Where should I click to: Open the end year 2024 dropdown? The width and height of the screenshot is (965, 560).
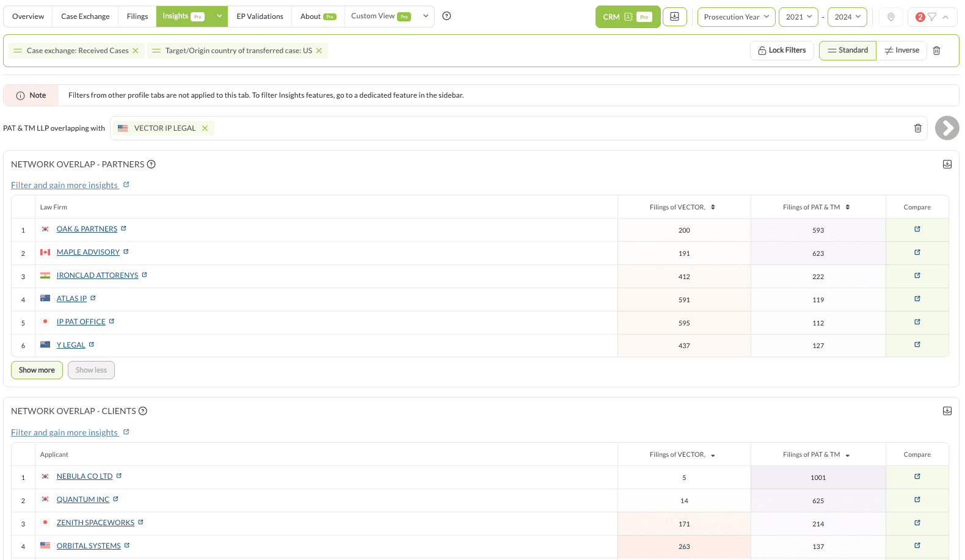[x=848, y=17]
